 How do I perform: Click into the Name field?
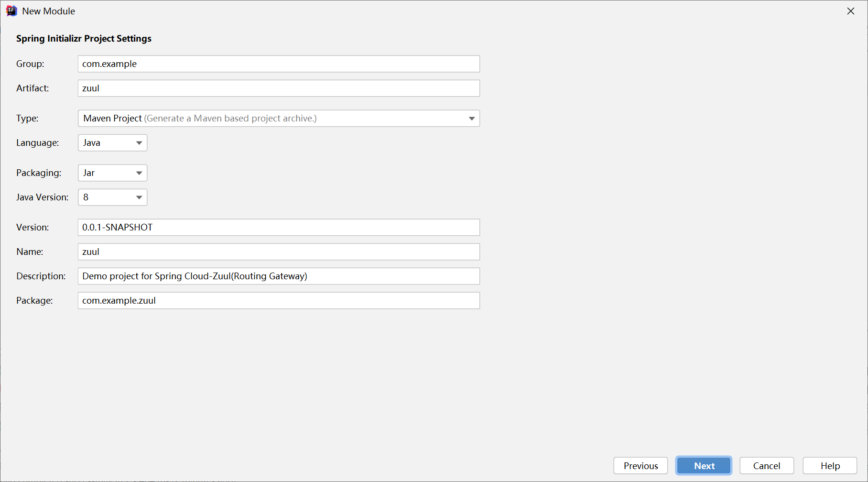(279, 252)
